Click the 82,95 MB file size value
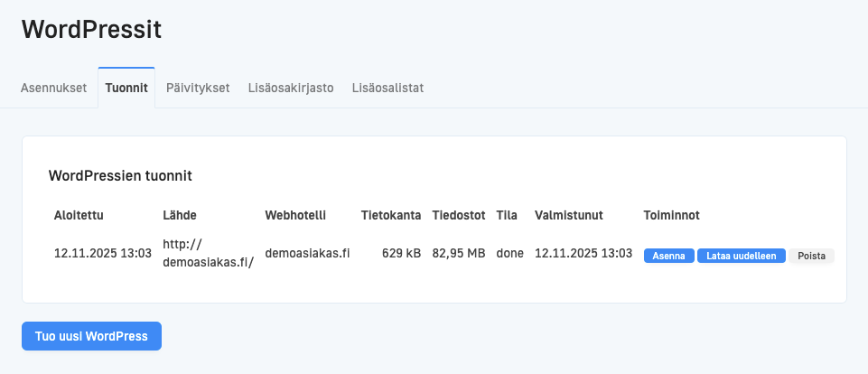This screenshot has width=868, height=374. [459, 254]
